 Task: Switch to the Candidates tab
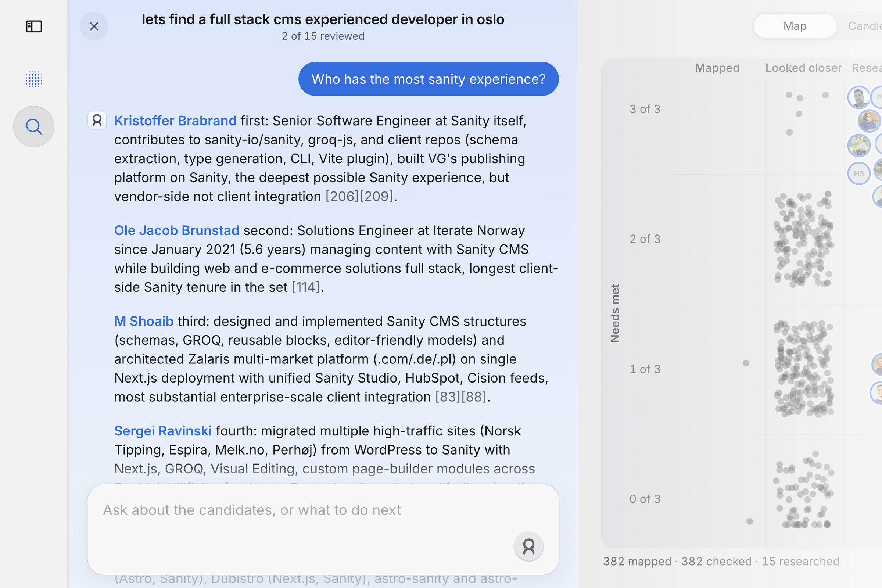pos(865,26)
